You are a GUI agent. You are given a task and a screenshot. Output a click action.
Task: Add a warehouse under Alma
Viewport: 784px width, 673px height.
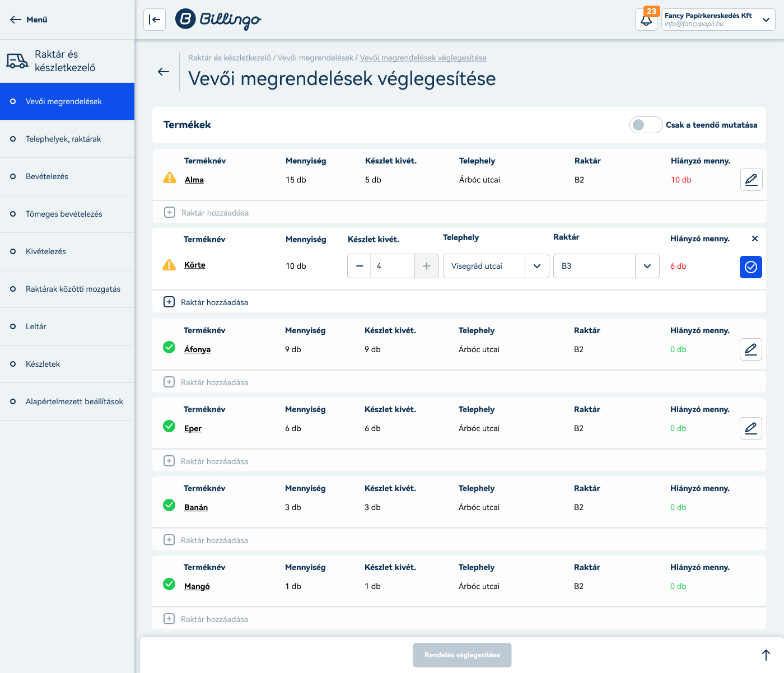coord(206,213)
